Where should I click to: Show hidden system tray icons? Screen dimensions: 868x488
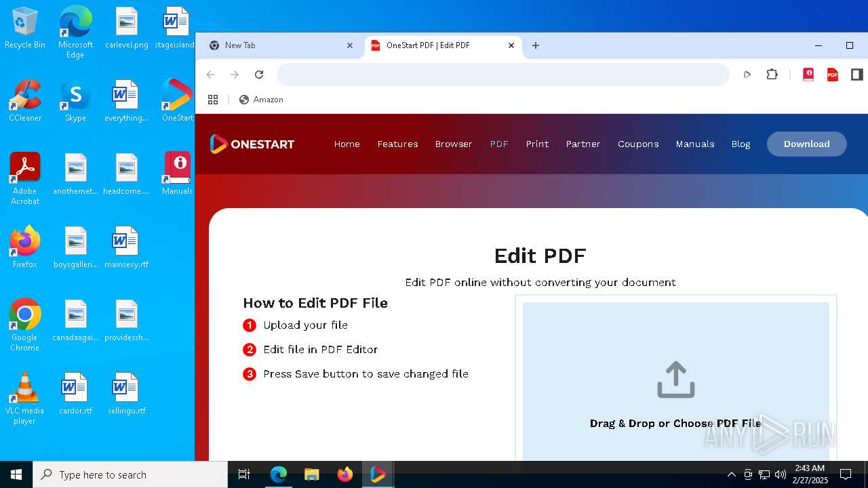[x=731, y=475]
